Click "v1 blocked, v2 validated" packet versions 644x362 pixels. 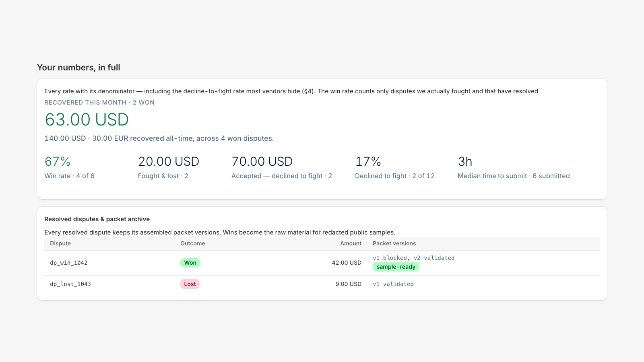point(414,258)
